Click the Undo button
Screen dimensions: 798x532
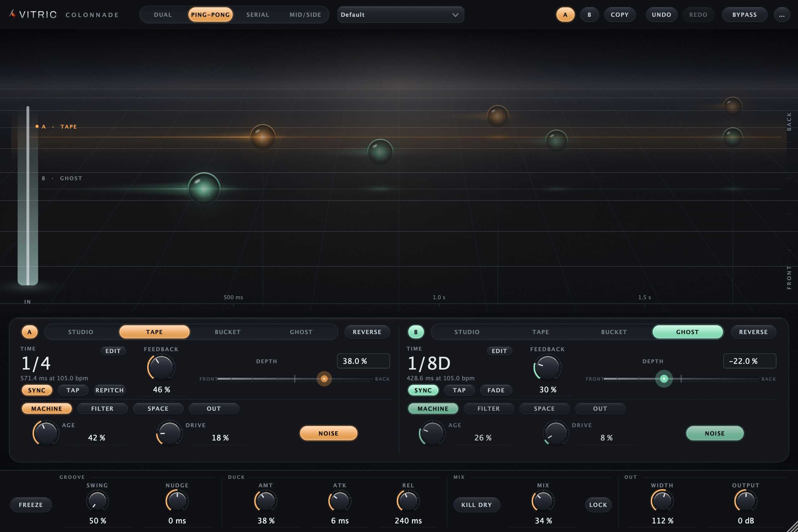[661, 15]
